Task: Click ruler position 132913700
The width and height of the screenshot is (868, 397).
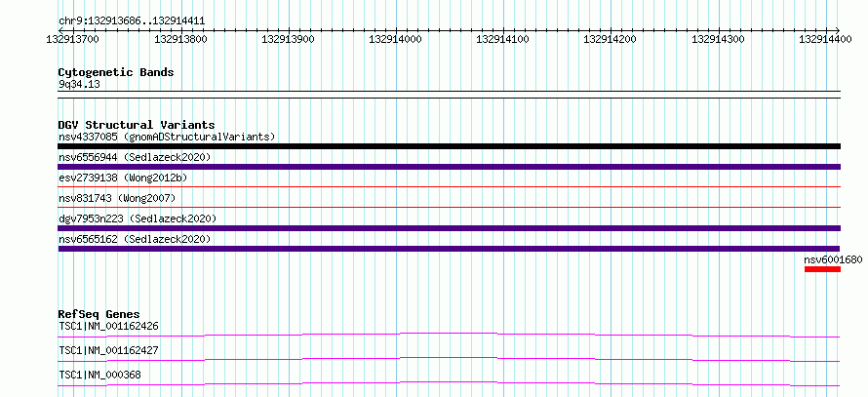Action: pyautogui.click(x=73, y=39)
